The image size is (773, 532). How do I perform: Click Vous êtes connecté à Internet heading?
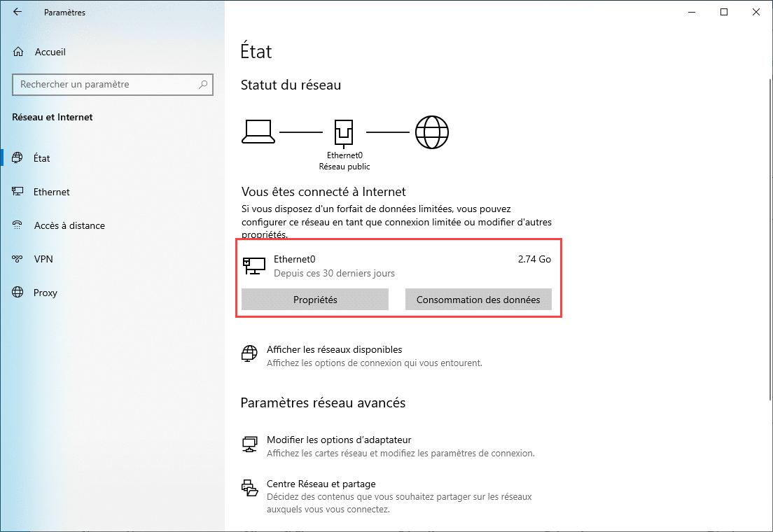(x=323, y=192)
